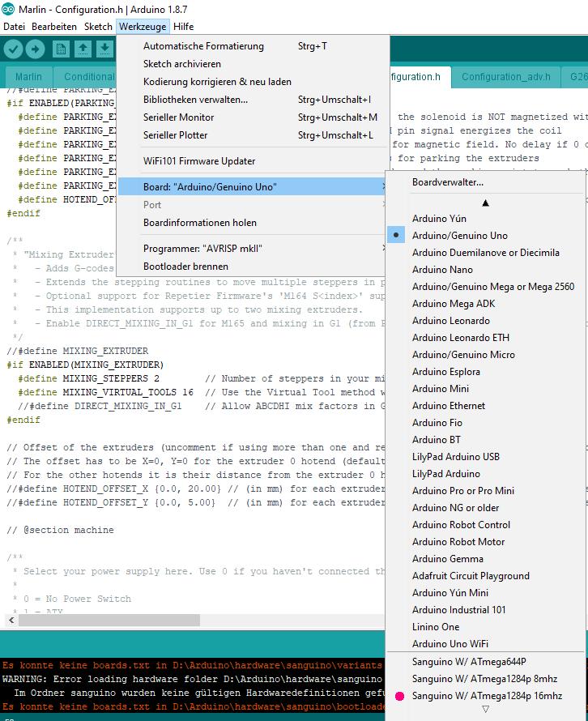Open the Hilfe menu
588x721 pixels.
[183, 27]
